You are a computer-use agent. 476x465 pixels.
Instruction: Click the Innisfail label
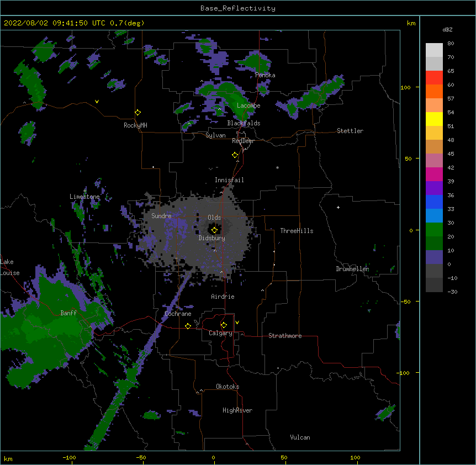point(229,180)
